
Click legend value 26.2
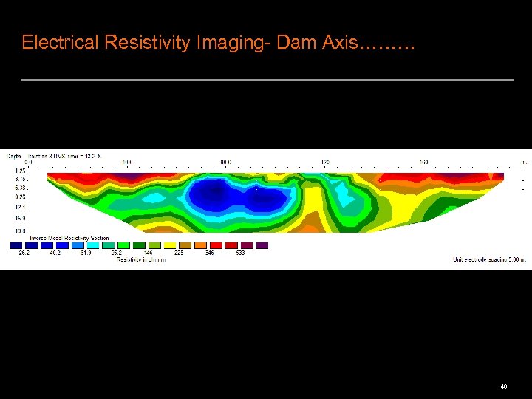(24, 253)
